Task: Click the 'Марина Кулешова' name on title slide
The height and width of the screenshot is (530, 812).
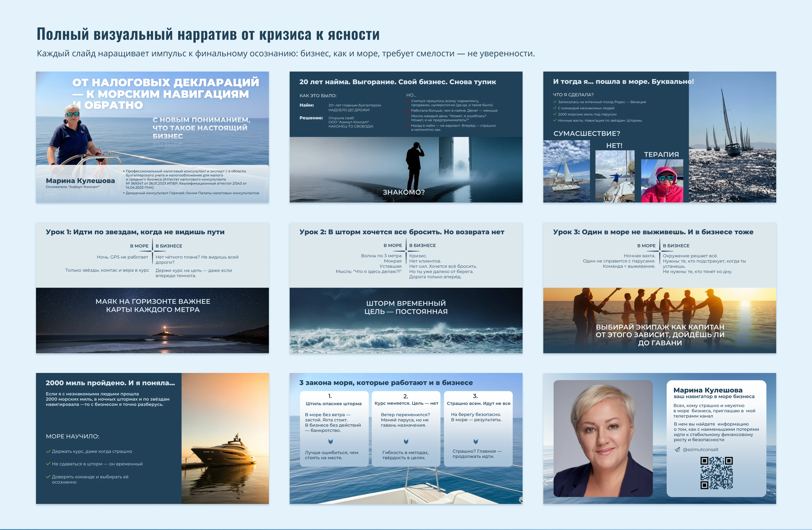Action: tap(80, 181)
